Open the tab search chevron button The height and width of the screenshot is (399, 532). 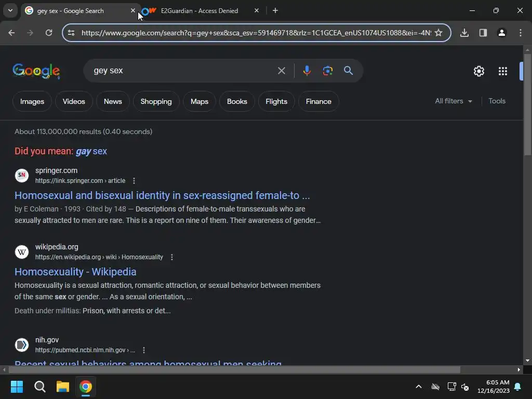click(x=10, y=10)
